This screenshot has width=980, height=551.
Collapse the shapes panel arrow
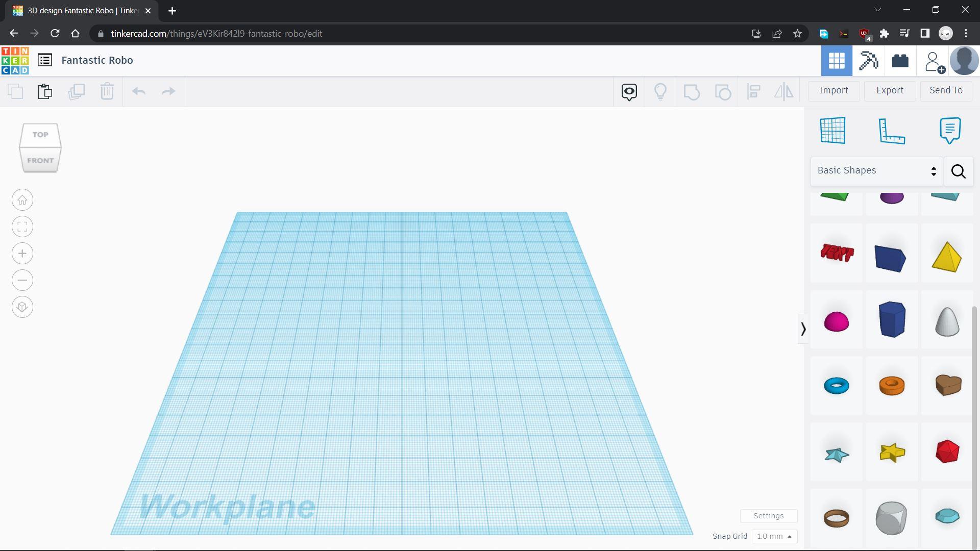coord(803,329)
